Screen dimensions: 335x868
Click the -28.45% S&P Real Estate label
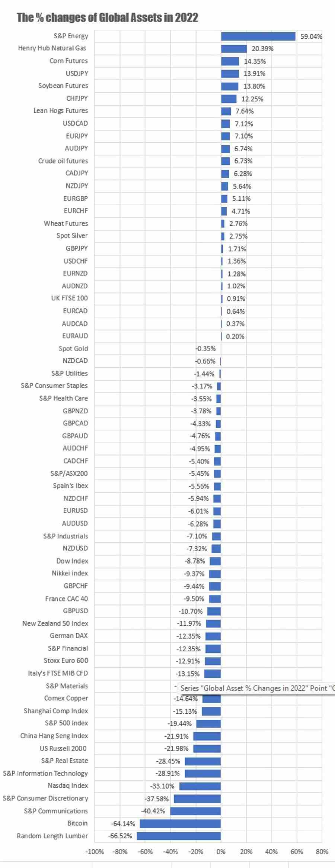(168, 761)
